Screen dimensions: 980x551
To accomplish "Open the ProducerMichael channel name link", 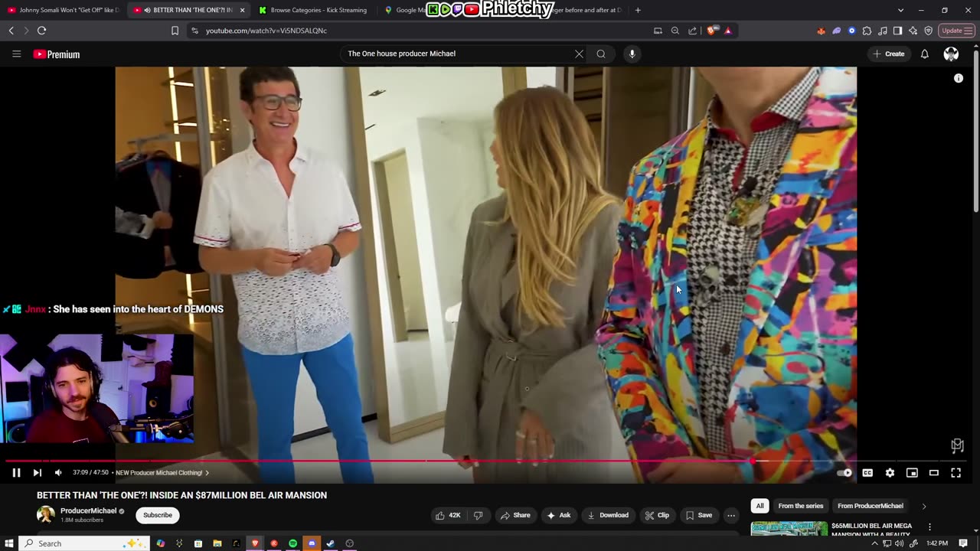I will point(89,510).
